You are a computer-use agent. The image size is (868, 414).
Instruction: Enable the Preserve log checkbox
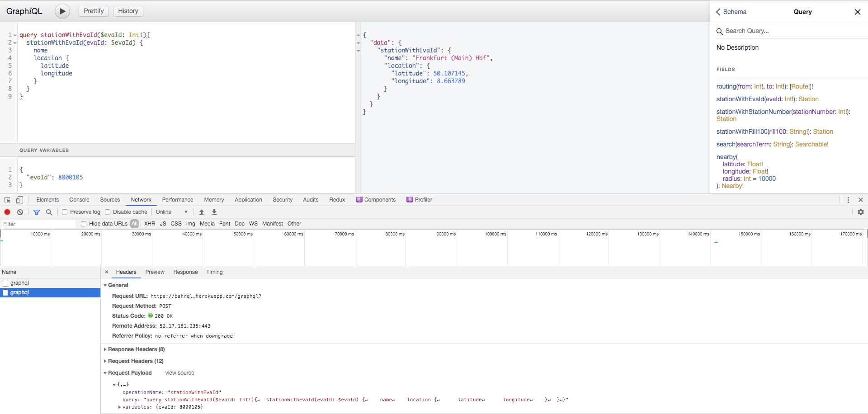tap(65, 212)
